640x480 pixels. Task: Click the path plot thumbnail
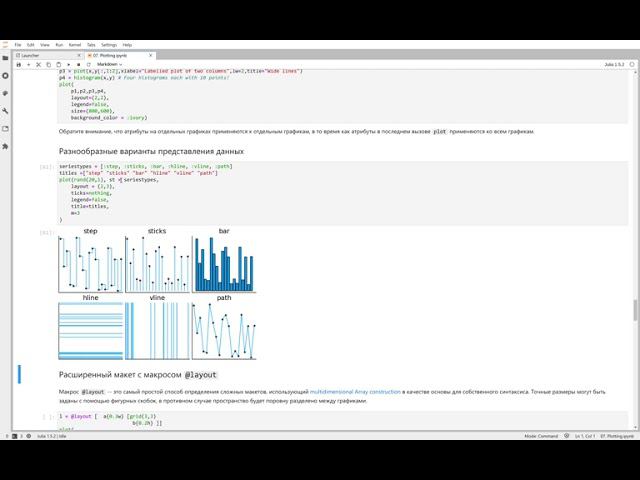point(224,328)
